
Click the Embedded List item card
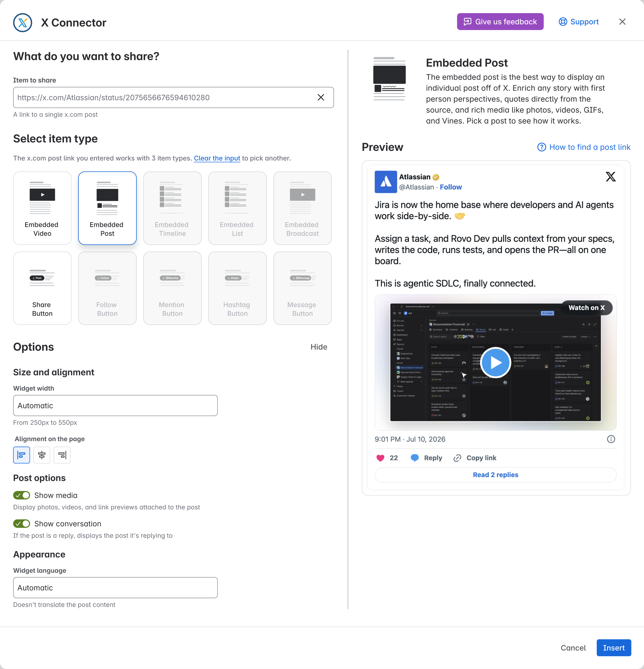(x=238, y=208)
